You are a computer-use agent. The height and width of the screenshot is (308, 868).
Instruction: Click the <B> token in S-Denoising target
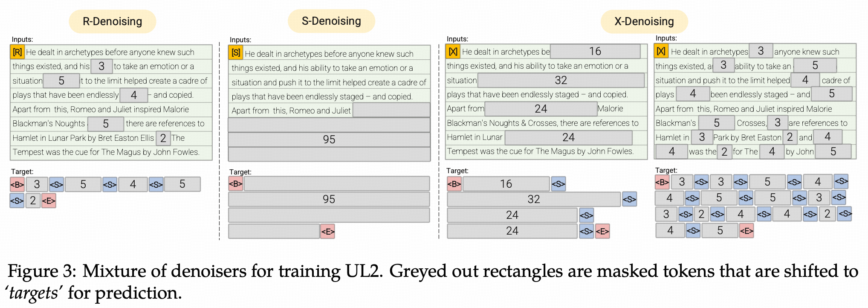[x=235, y=184]
